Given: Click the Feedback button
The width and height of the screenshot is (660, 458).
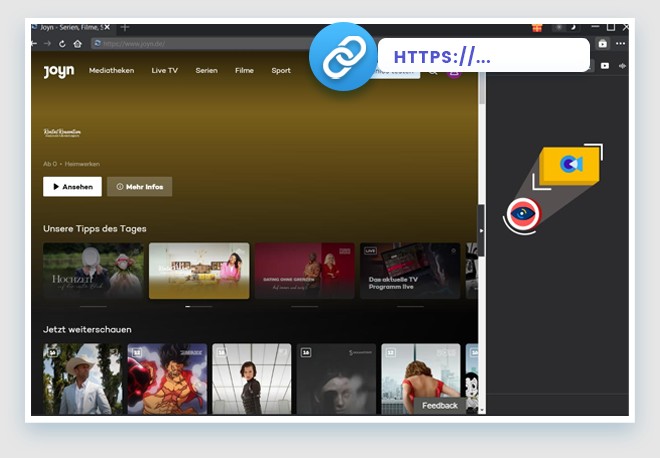Looking at the screenshot, I should (440, 405).
